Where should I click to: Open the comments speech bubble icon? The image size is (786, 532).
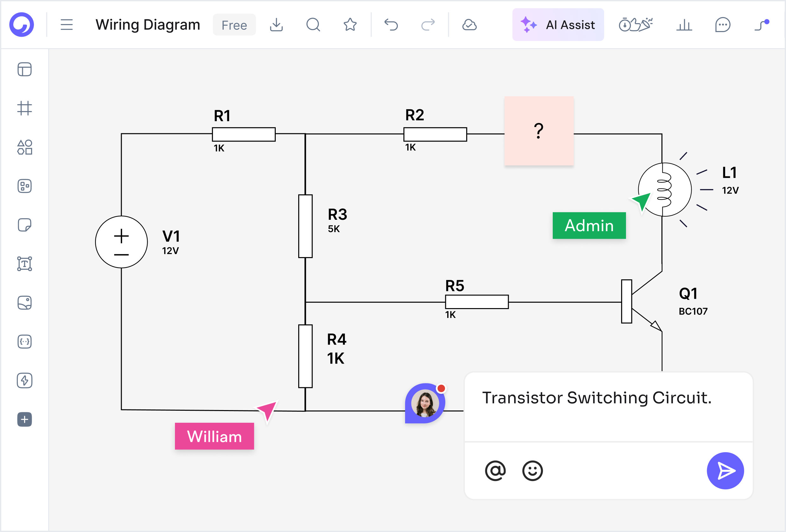[723, 25]
